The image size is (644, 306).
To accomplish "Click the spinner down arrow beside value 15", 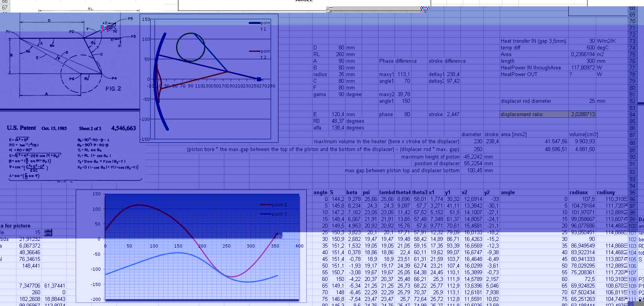I will tap(48, 234).
